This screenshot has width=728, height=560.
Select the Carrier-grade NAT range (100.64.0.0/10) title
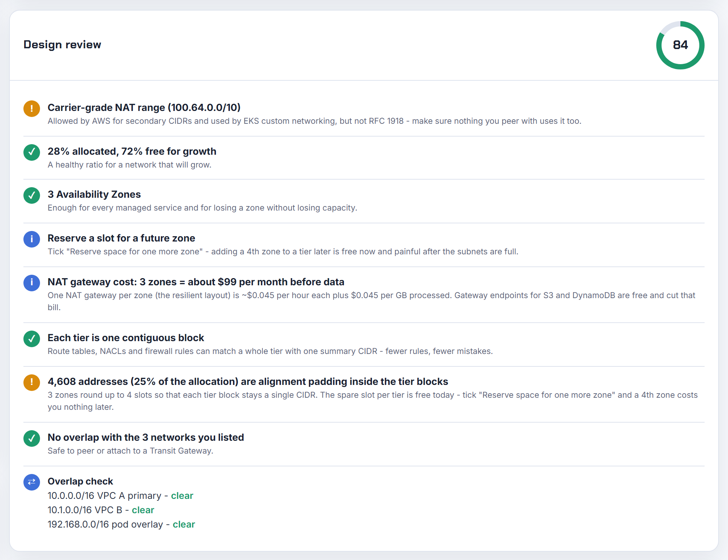tap(144, 108)
